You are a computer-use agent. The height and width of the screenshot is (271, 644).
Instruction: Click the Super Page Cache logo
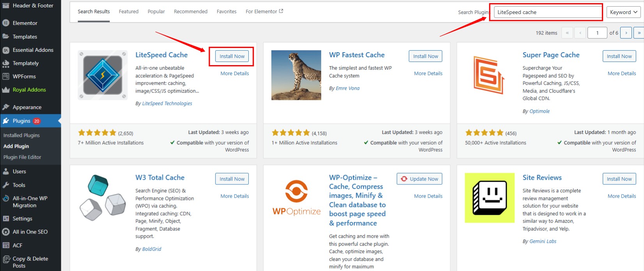pos(490,75)
